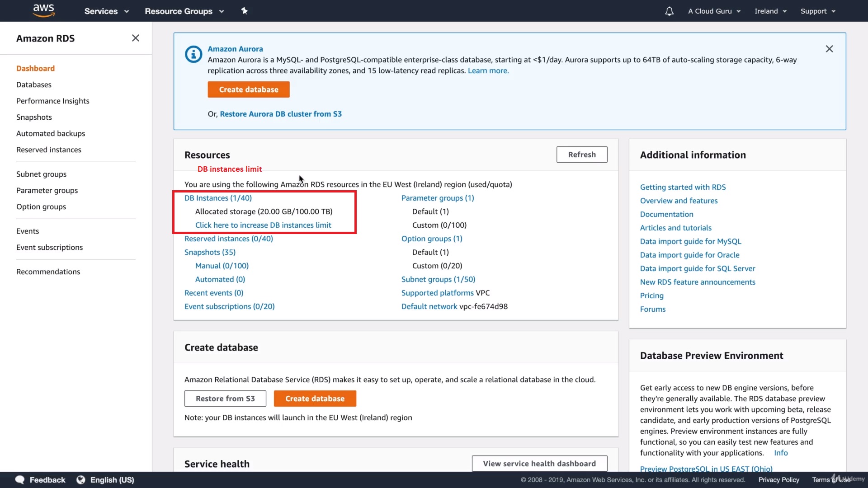Click the pin shortcut icon in top bar

pyautogui.click(x=244, y=11)
